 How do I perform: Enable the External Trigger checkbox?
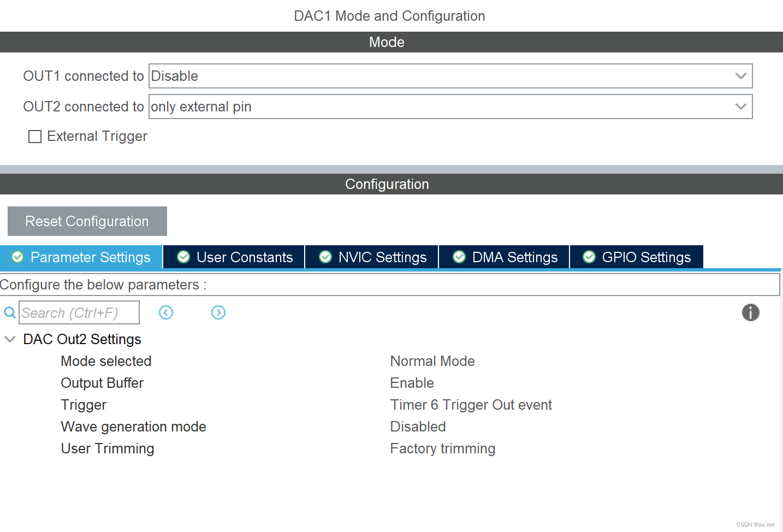point(35,136)
